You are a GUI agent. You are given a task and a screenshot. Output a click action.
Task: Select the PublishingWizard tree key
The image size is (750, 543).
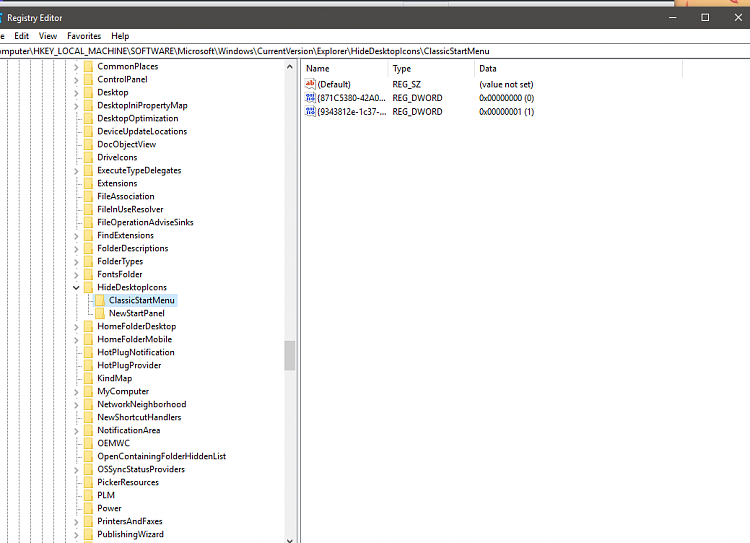[x=131, y=534]
